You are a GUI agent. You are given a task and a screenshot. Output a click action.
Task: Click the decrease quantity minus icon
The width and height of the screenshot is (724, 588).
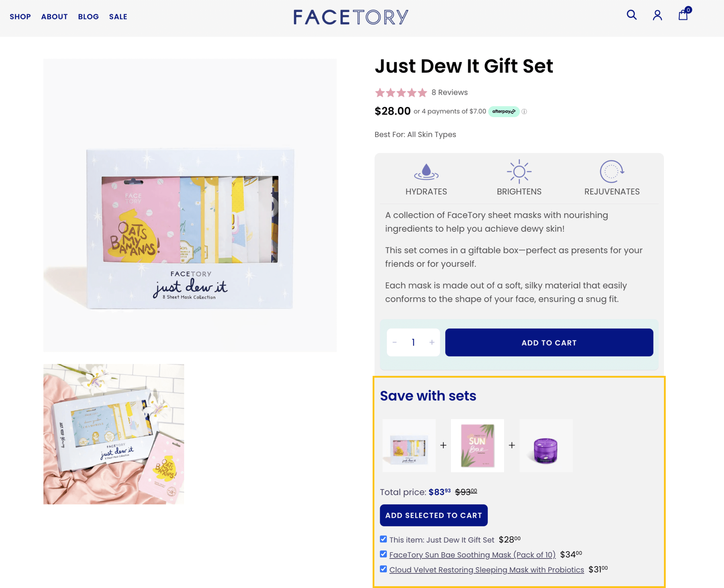pos(395,342)
